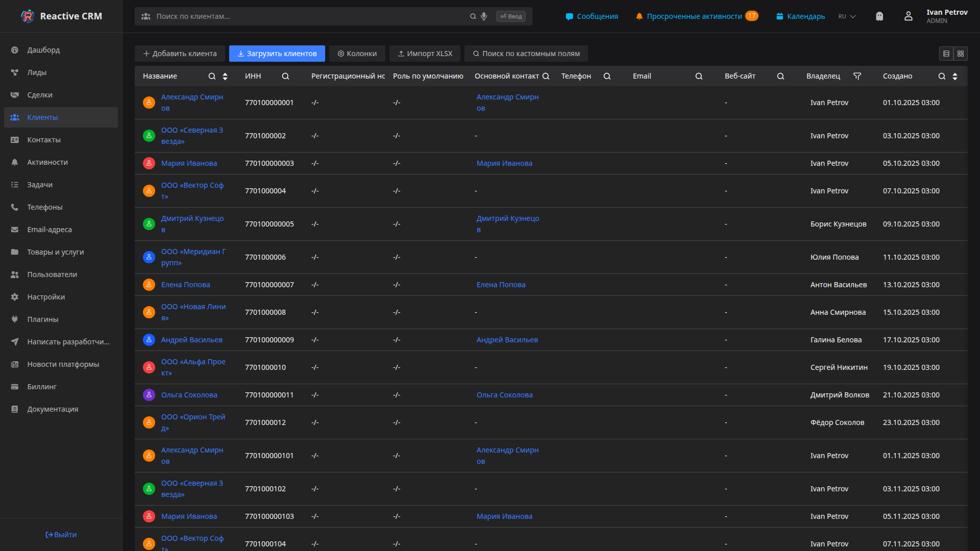Sort by Создано column arrows

click(x=955, y=76)
